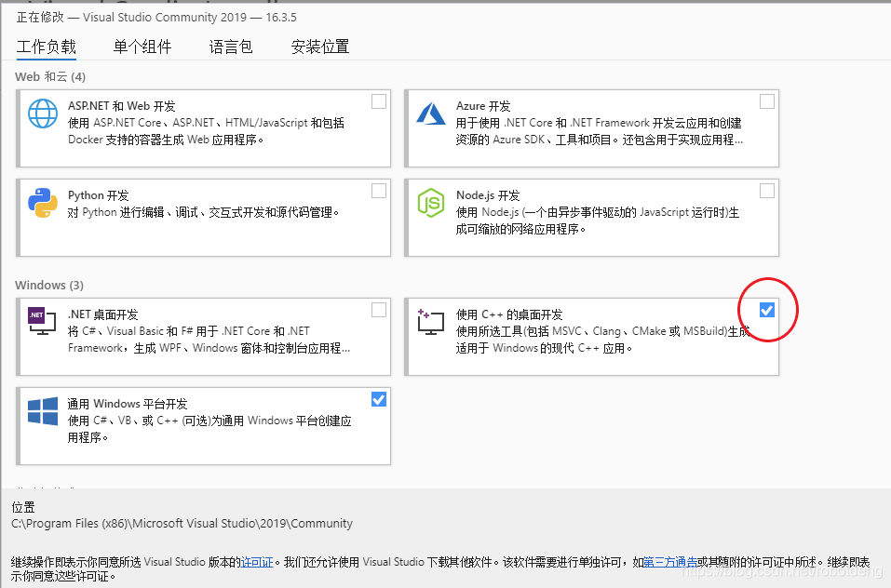Screen dimensions: 891x588
Task: Enable the Node.js 开发 checkbox
Action: [766, 190]
